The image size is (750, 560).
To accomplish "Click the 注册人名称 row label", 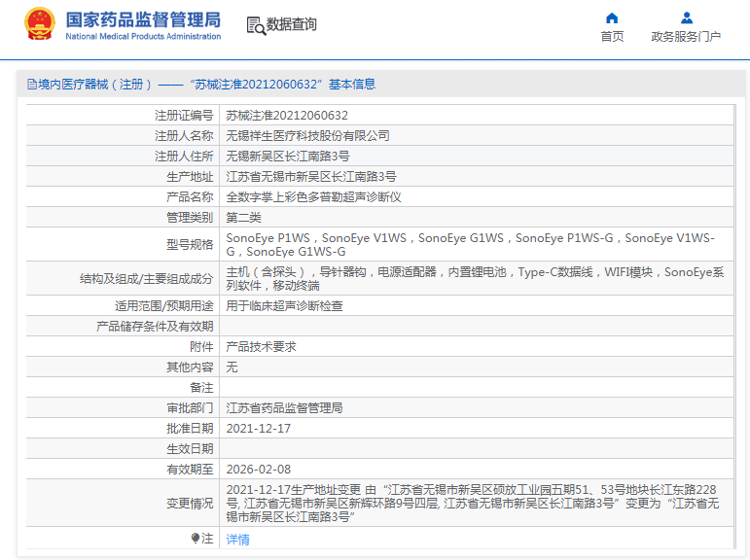I will (184, 136).
